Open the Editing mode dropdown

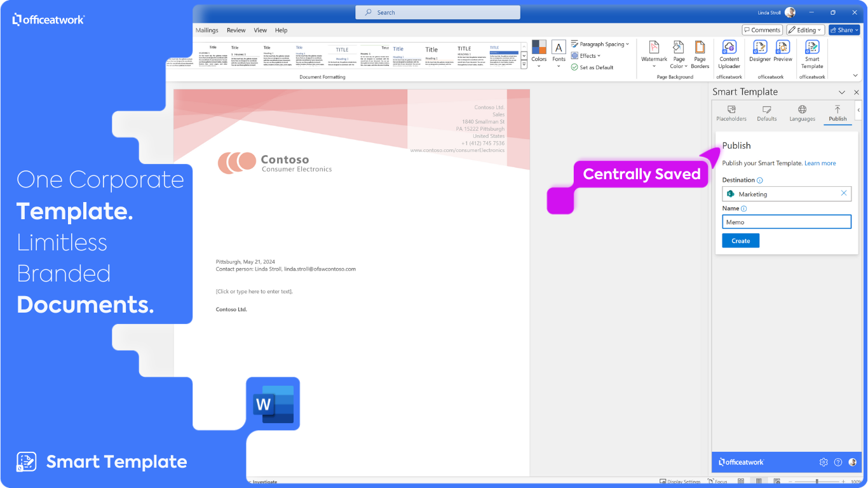[x=805, y=30]
